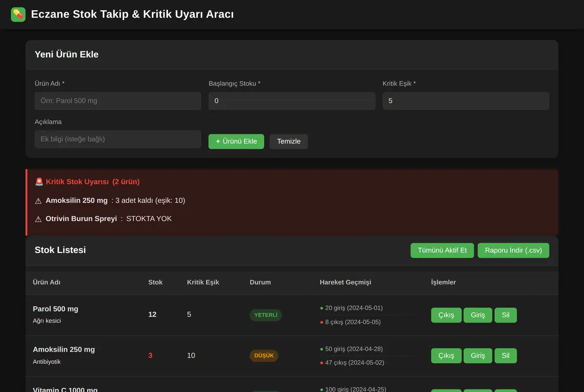This screenshot has height=392, width=584.
Task: Download report with Raporu İndir (.csv)
Action: point(513,250)
